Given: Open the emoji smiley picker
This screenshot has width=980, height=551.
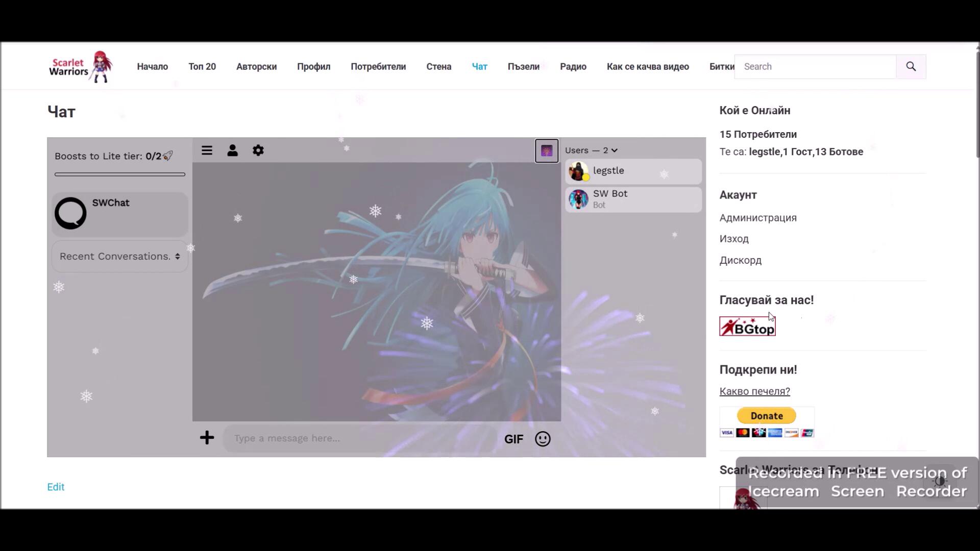Looking at the screenshot, I should point(543,439).
